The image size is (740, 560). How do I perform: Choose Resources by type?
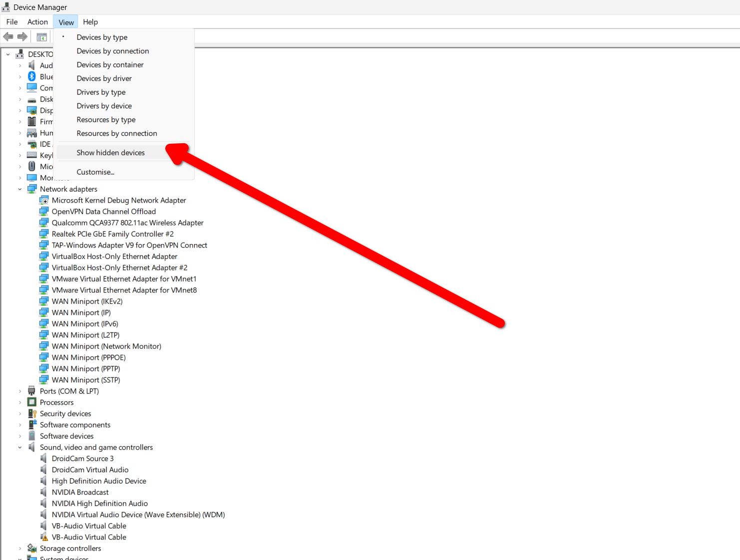106,119
